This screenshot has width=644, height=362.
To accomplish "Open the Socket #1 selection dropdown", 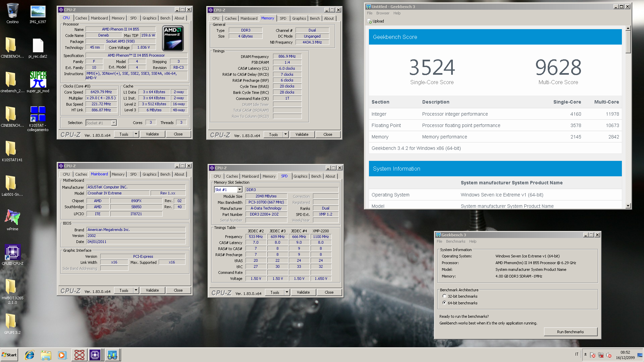I will tap(114, 123).
